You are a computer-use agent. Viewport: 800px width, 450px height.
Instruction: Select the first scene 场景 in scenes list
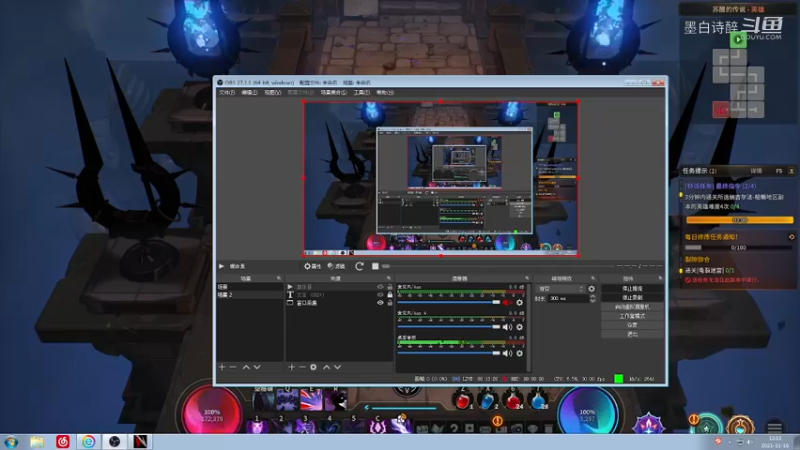(x=249, y=287)
